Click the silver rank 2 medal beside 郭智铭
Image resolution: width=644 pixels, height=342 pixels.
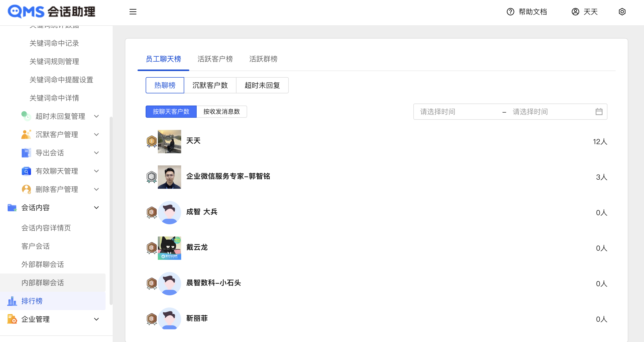[x=152, y=177]
